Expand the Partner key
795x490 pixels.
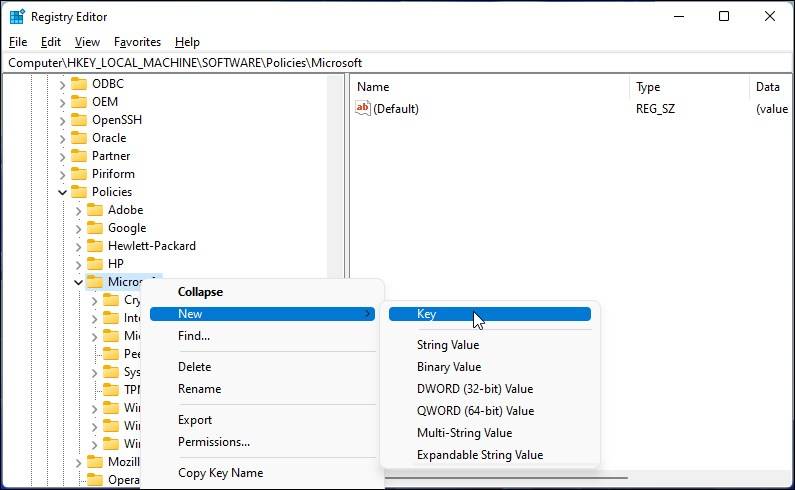[x=62, y=156]
